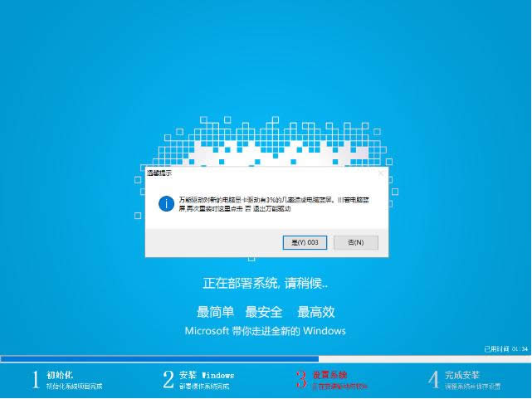This screenshot has height=399, width=532.
Task: Click the 最安全 slogan text
Action: 264,312
